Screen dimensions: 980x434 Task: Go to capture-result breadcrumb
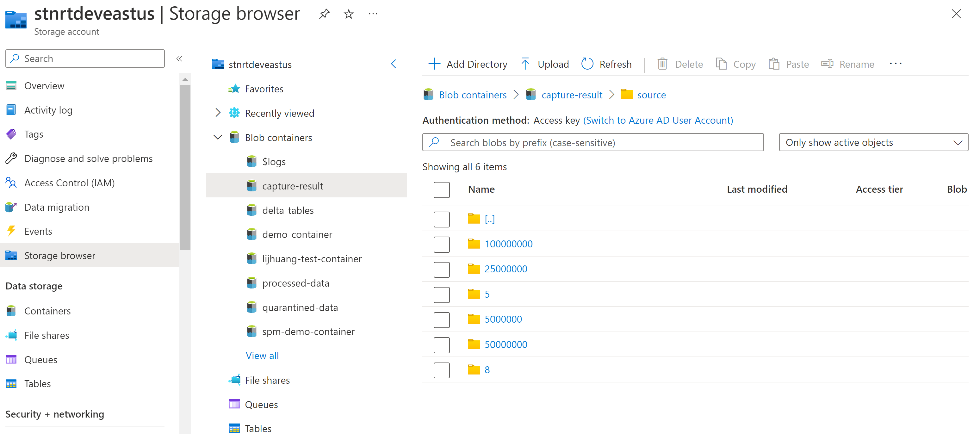572,95
